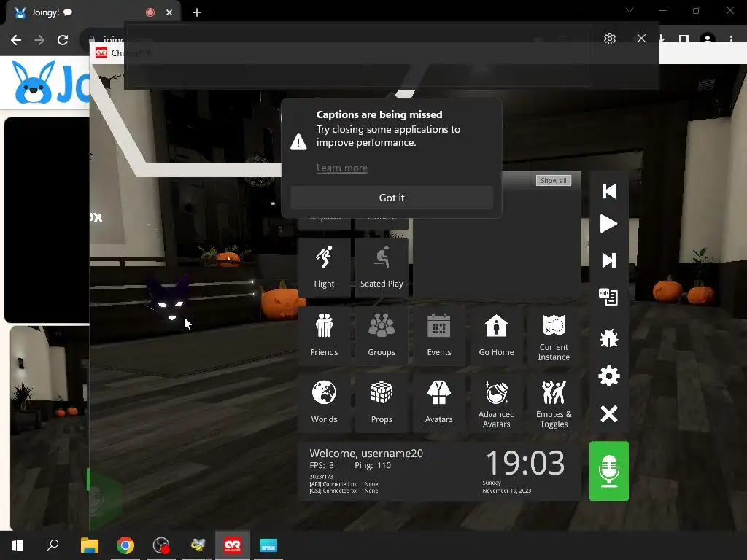Open File Explorer from the taskbar
The height and width of the screenshot is (560, 747).
89,545
